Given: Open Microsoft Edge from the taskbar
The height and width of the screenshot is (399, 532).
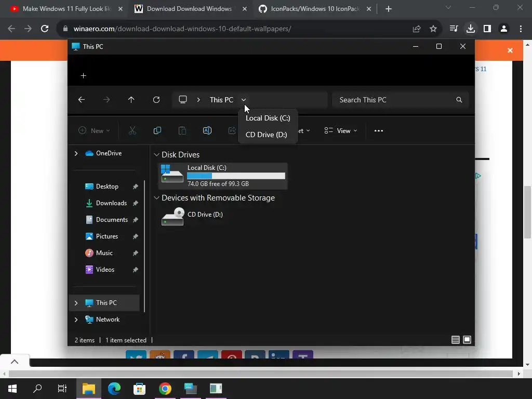Looking at the screenshot, I should [114, 389].
